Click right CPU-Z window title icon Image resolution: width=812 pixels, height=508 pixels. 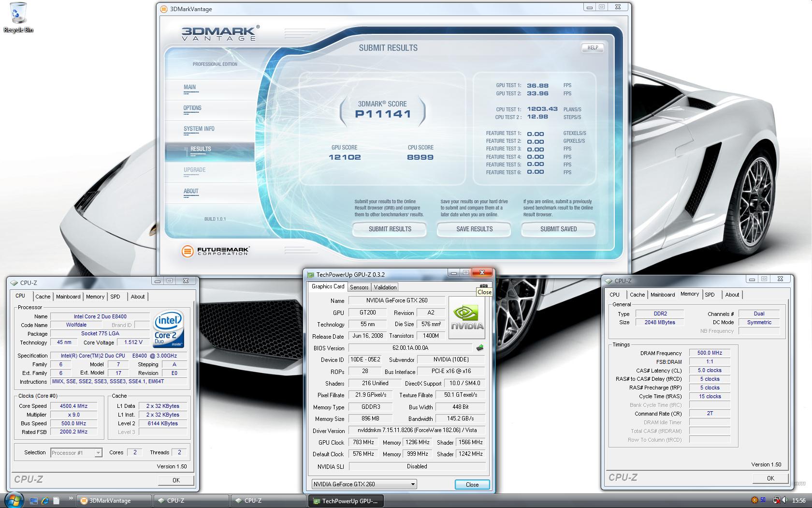click(609, 281)
